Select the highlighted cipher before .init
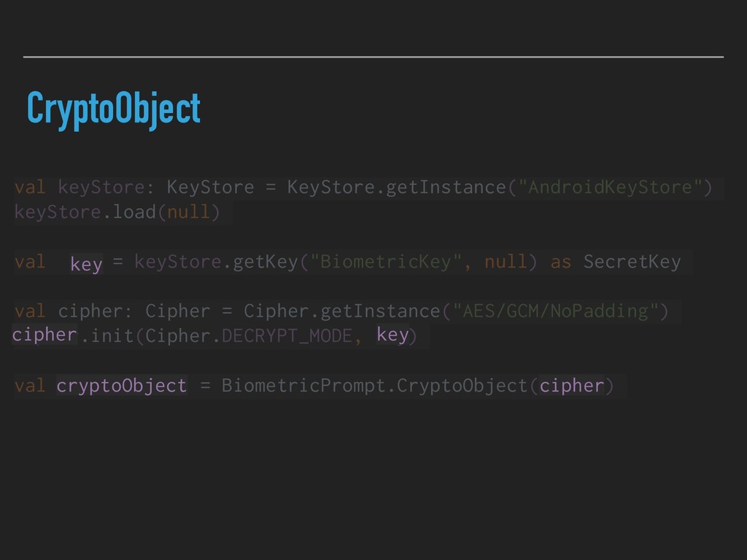Viewport: 747px width, 560px height. coord(44,335)
